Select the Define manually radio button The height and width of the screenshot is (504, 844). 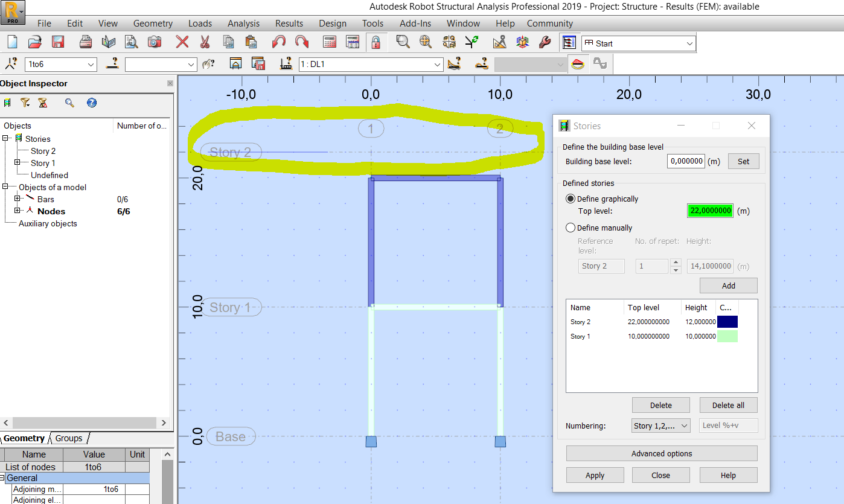click(x=571, y=227)
